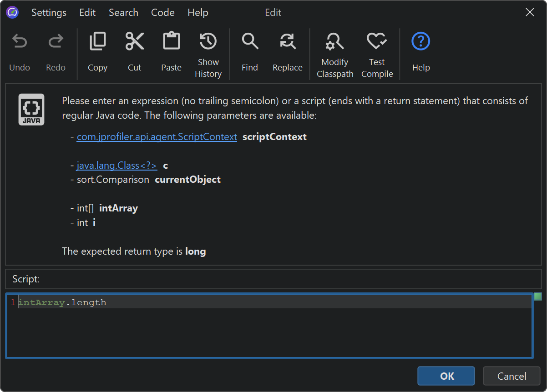Click the green compile status indicator square

click(x=538, y=297)
